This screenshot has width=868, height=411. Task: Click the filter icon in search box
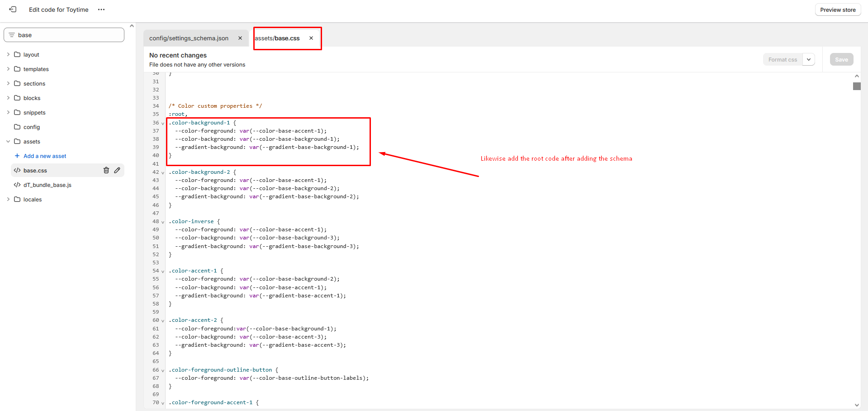click(12, 35)
